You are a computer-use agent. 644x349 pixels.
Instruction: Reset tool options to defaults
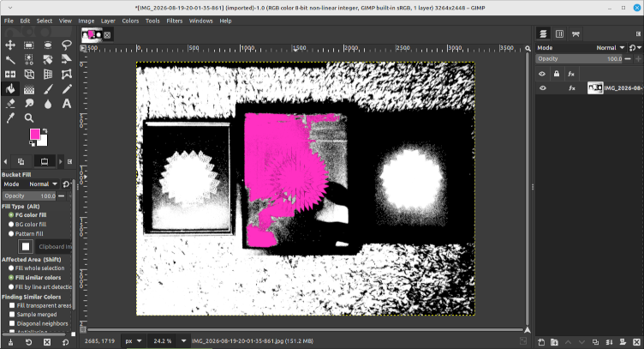65,342
